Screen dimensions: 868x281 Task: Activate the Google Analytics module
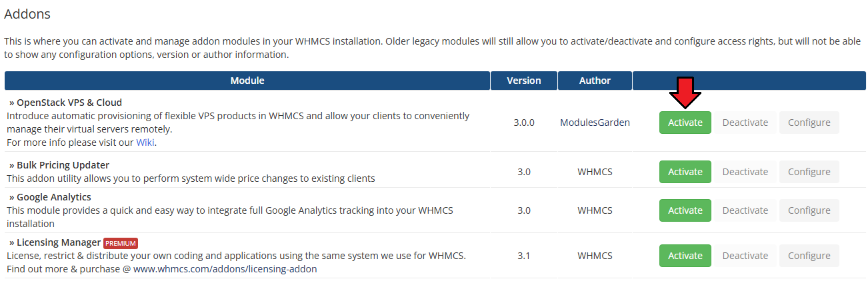click(685, 210)
